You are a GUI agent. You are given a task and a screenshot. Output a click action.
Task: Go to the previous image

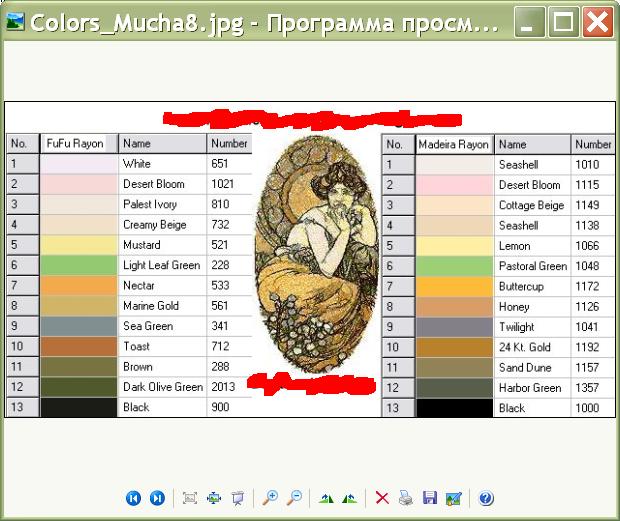(x=133, y=498)
